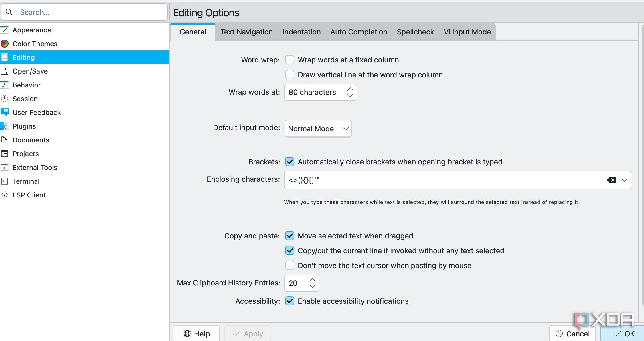Click the Apply button
Screen dimensions: 644x341
click(x=248, y=334)
